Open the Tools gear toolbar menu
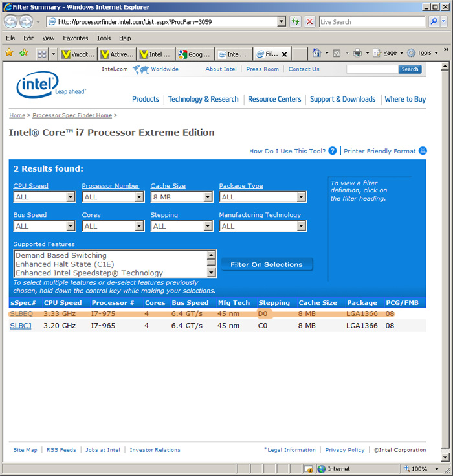This screenshot has height=476, width=453. click(x=423, y=53)
